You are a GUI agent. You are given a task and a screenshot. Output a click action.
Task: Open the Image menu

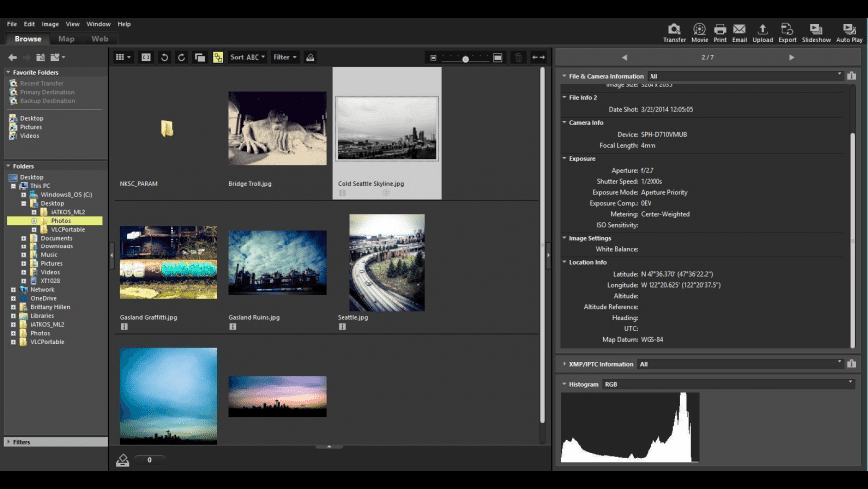50,23
